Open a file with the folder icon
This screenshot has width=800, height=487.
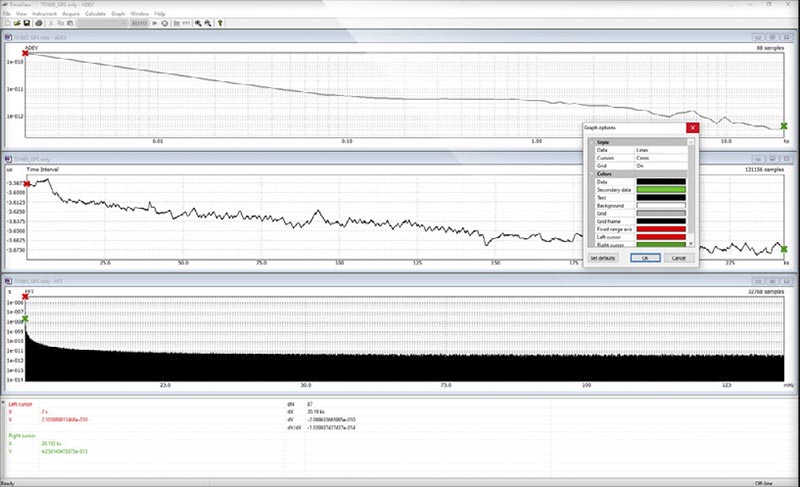pos(17,23)
